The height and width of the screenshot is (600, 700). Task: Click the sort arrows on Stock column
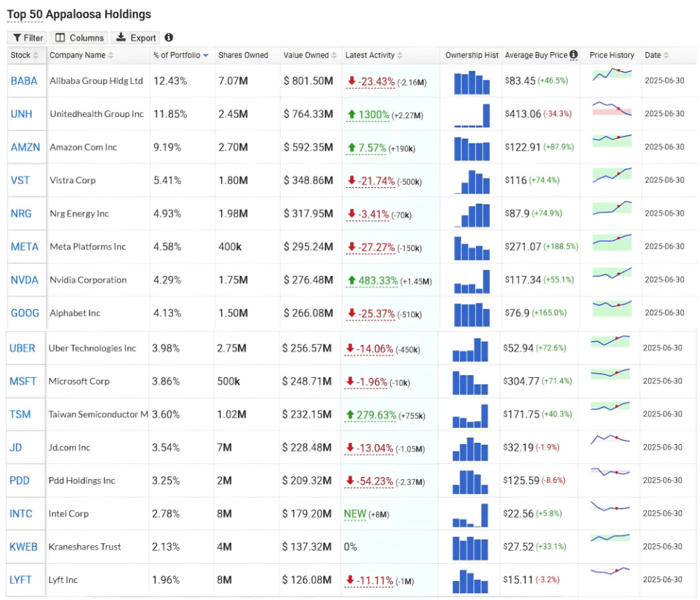pos(36,55)
